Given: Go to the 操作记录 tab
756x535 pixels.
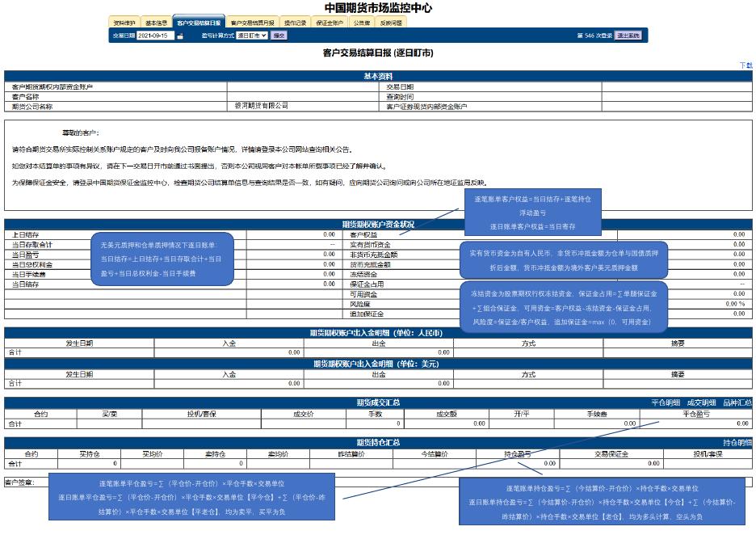Looking at the screenshot, I should pos(296,23).
